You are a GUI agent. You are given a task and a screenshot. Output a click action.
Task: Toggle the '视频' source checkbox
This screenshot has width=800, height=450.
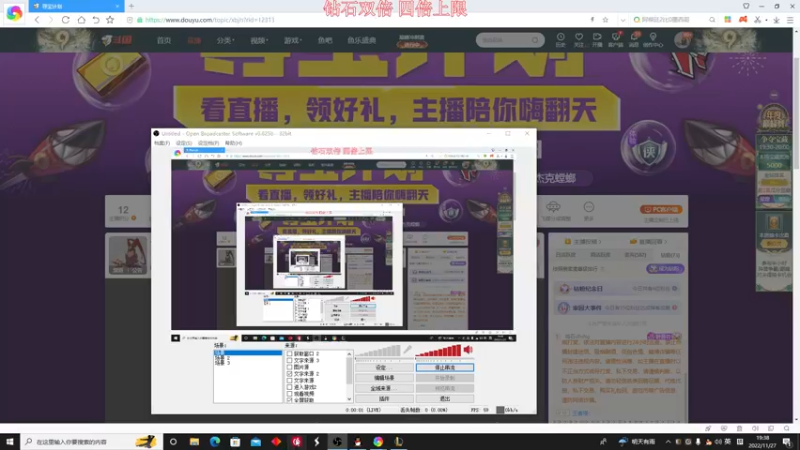289,393
